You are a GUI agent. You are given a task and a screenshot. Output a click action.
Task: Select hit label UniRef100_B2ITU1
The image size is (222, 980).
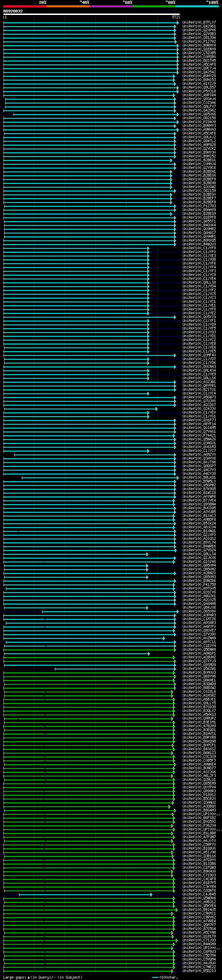pyautogui.click(x=199, y=390)
